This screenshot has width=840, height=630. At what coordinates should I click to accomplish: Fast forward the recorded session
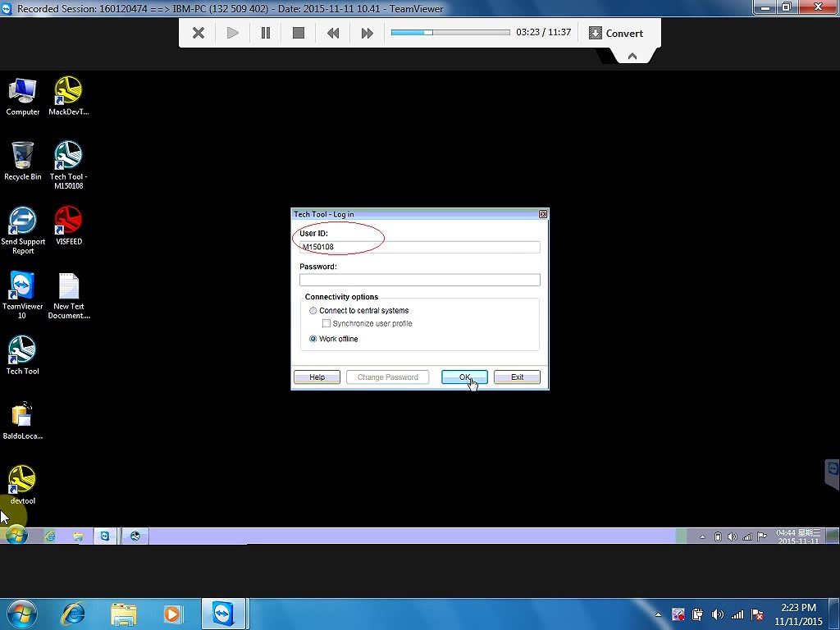click(367, 33)
